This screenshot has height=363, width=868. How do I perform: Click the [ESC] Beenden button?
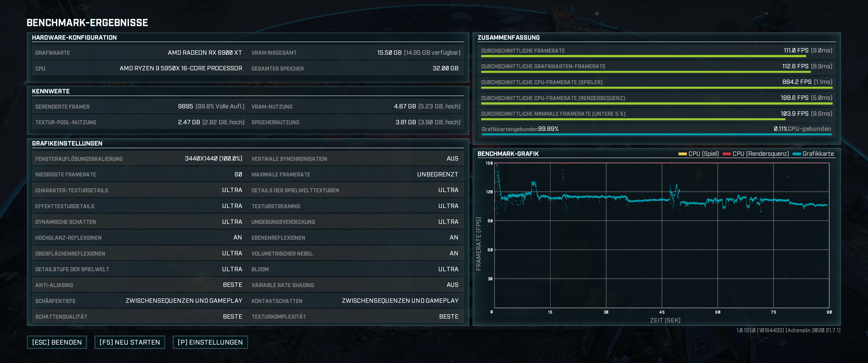57,342
